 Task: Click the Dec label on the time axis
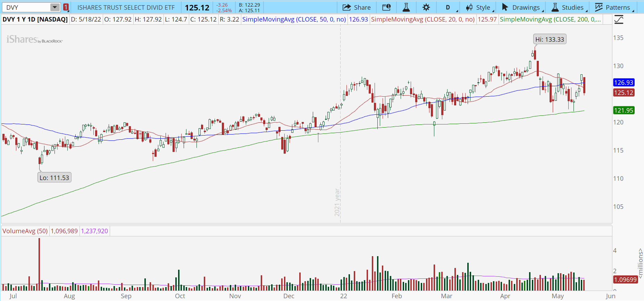(289, 296)
